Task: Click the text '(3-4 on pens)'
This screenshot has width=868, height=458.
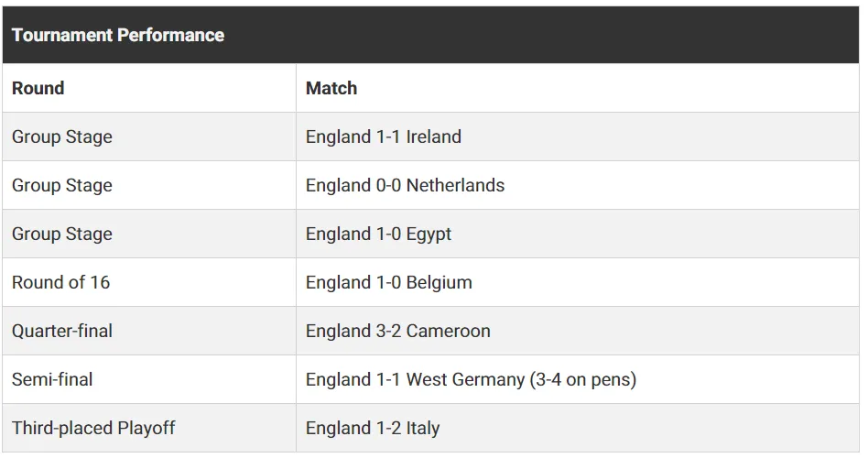Action: [583, 379]
